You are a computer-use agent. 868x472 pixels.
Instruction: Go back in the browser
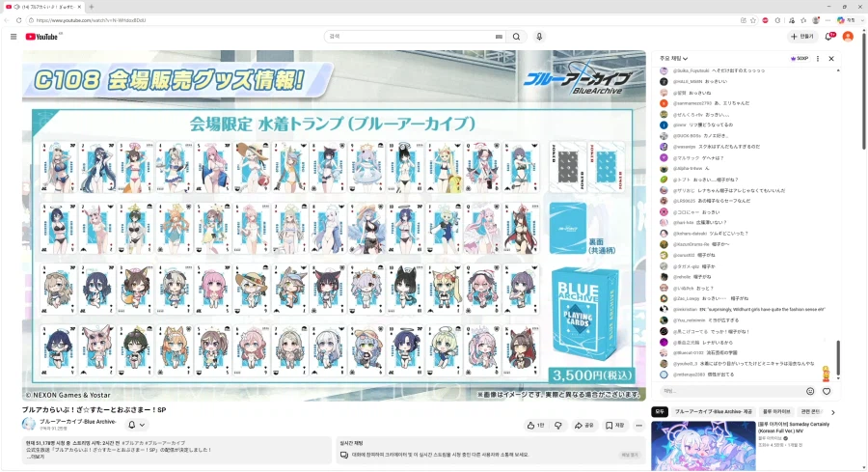(x=6, y=20)
